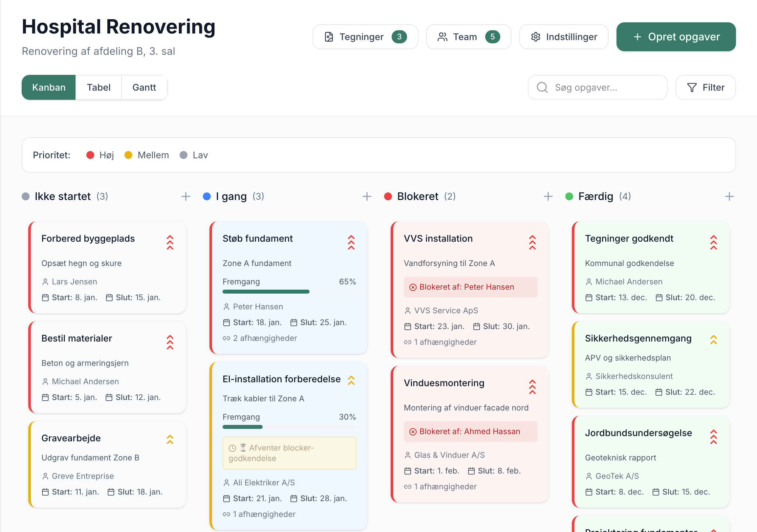757x532 pixels.
Task: Toggle Høj priority filter dot
Action: 90,155
